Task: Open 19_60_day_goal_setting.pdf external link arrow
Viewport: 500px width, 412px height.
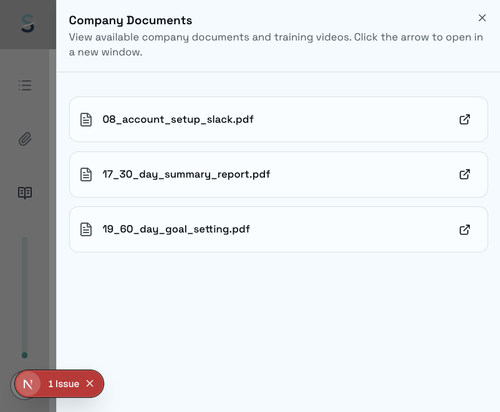Action: point(465,229)
